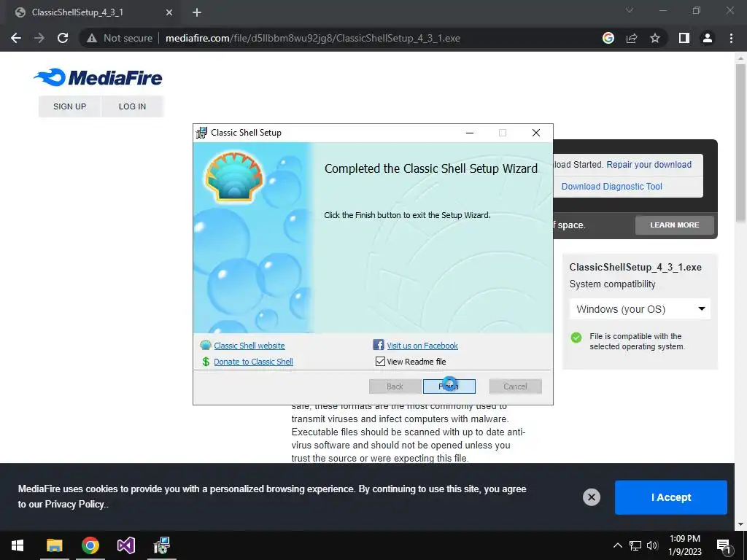Open the Chrome profile icon
747x560 pixels.
(x=708, y=38)
